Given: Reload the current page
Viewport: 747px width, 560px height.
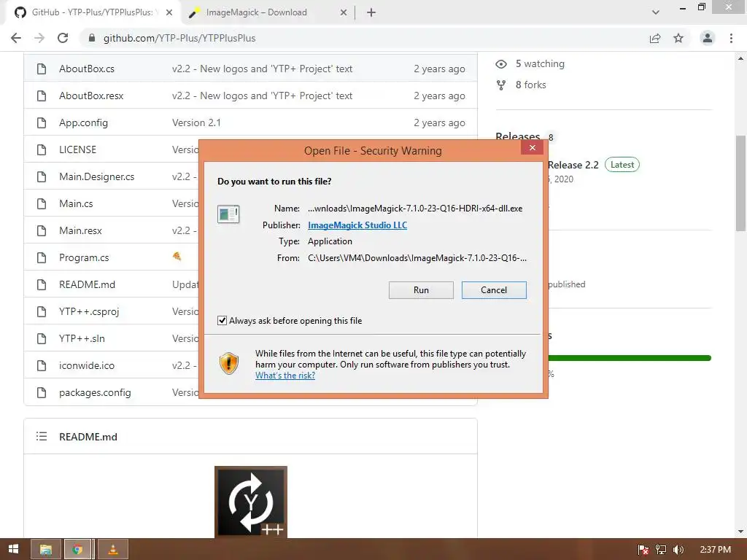Looking at the screenshot, I should point(63,38).
